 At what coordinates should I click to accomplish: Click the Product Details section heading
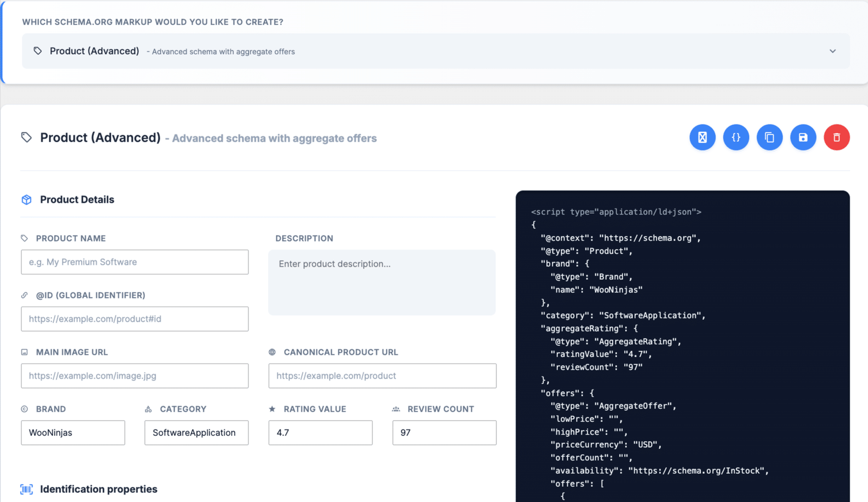(77, 200)
